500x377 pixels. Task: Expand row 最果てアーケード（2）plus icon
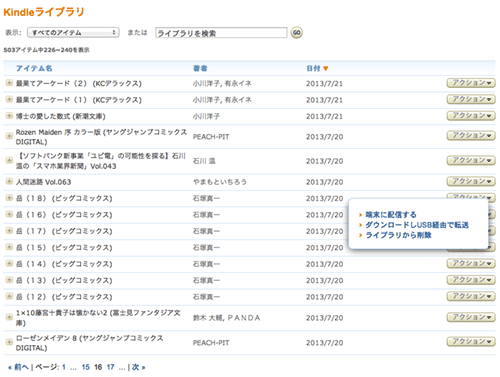[9, 83]
